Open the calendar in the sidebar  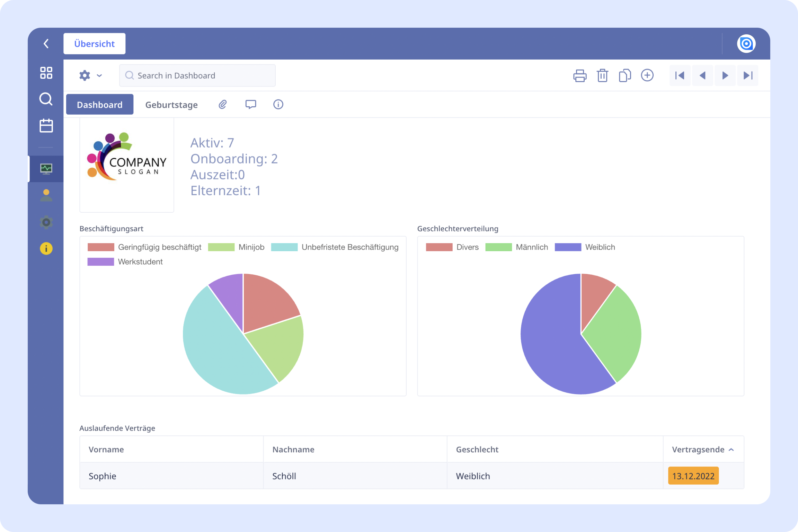tap(46, 126)
